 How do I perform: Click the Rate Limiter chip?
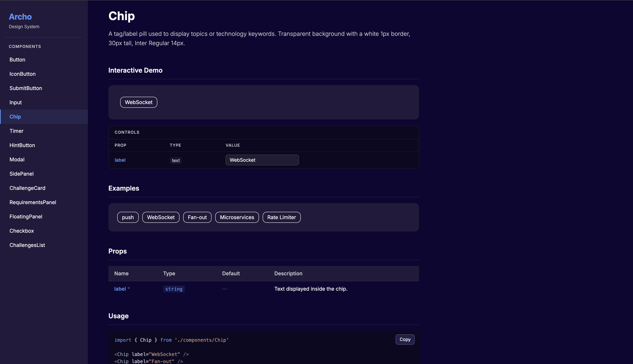281,217
